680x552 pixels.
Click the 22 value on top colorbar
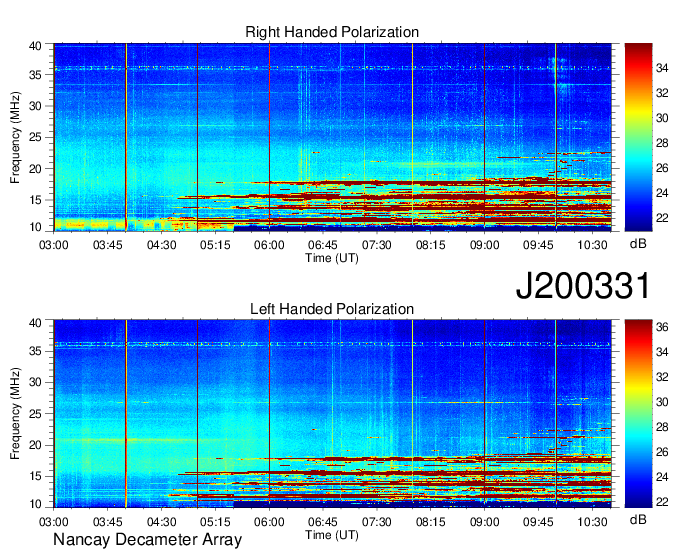tap(662, 218)
